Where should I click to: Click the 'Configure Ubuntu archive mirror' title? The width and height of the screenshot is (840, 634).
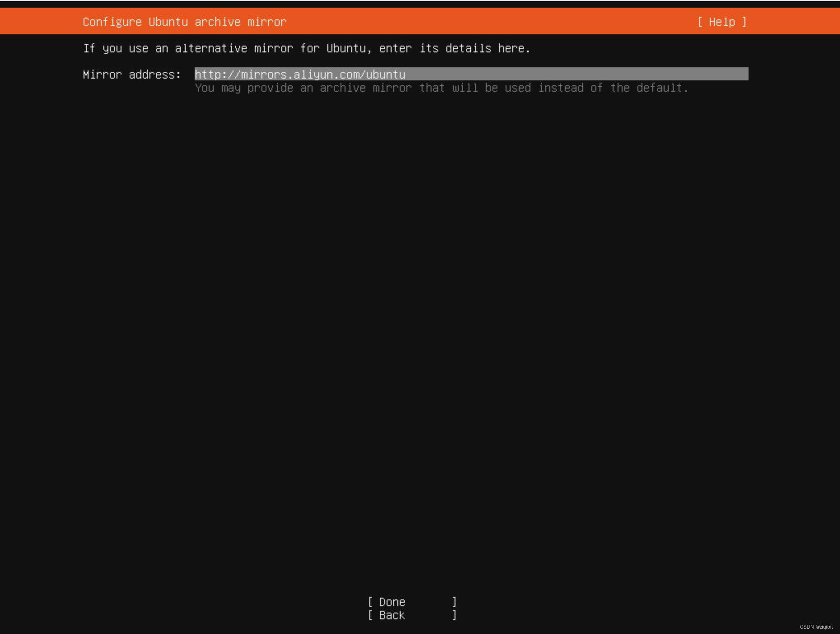pos(184,22)
